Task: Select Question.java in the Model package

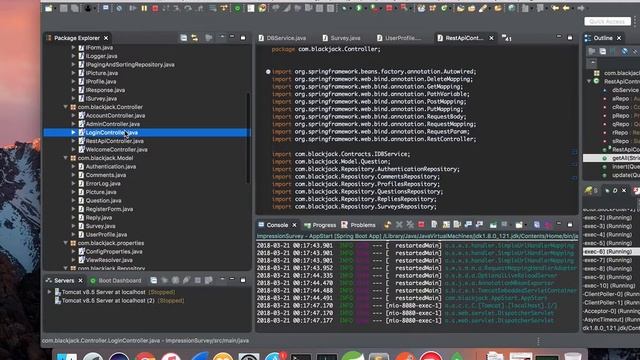Action: (103, 200)
